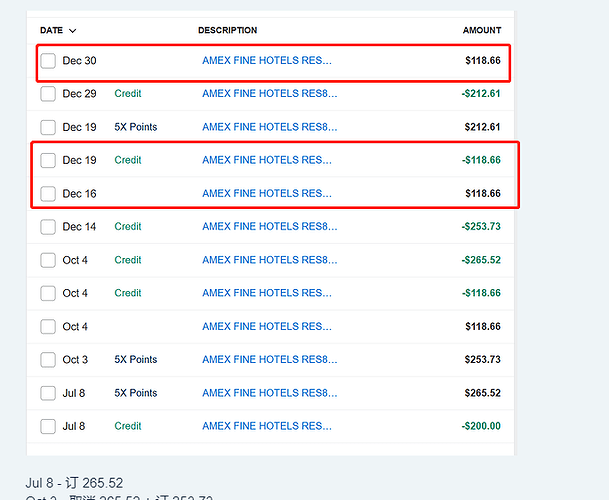Select the Dec 30 transaction checkbox

click(x=48, y=61)
